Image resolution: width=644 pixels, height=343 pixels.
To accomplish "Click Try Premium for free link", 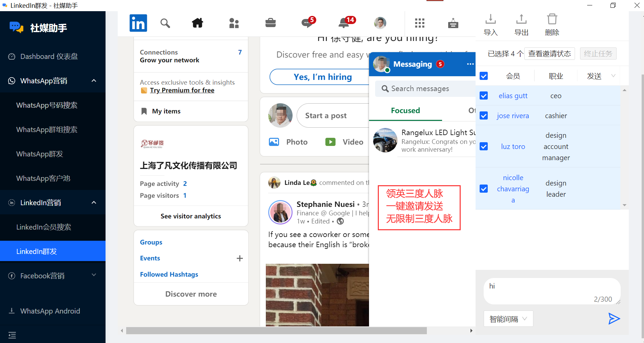I will pyautogui.click(x=182, y=90).
